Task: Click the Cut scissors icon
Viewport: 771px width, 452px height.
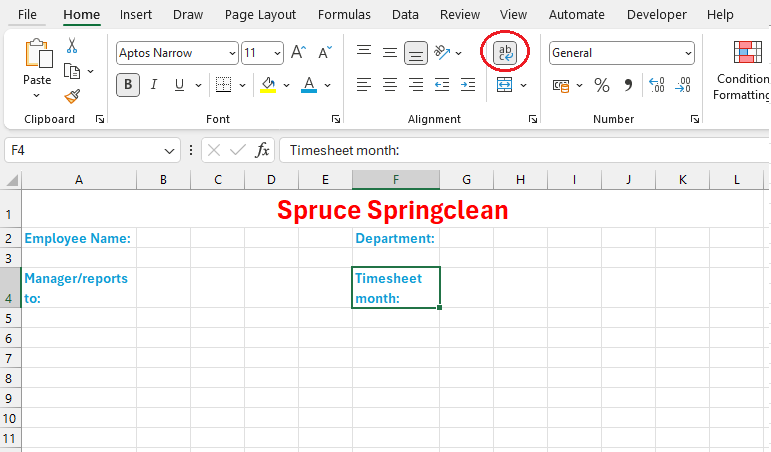Action: pos(72,46)
